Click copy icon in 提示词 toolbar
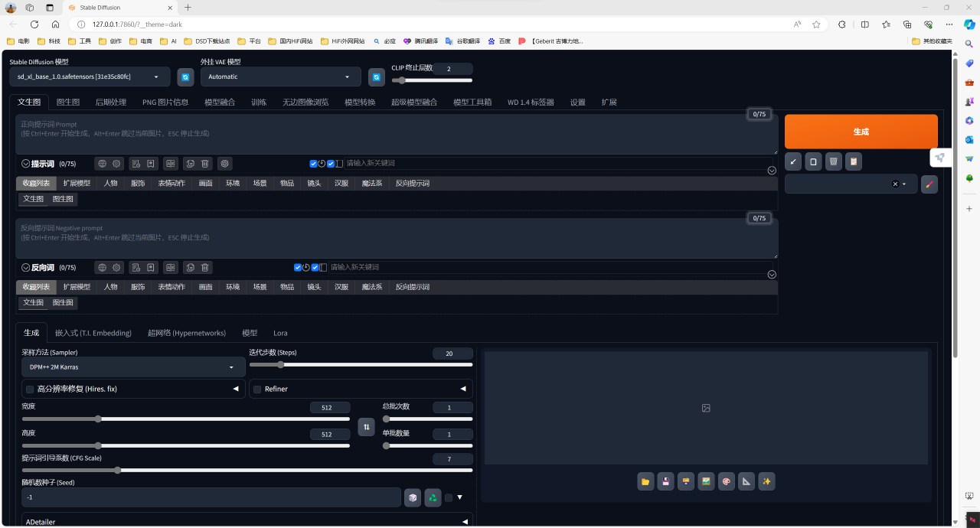This screenshot has height=528, width=980. point(190,164)
